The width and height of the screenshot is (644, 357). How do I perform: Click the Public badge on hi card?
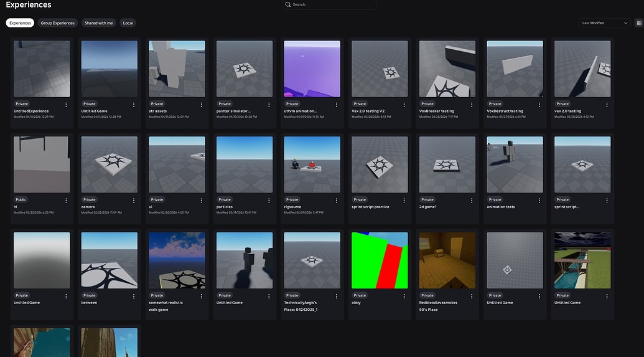[21, 199]
